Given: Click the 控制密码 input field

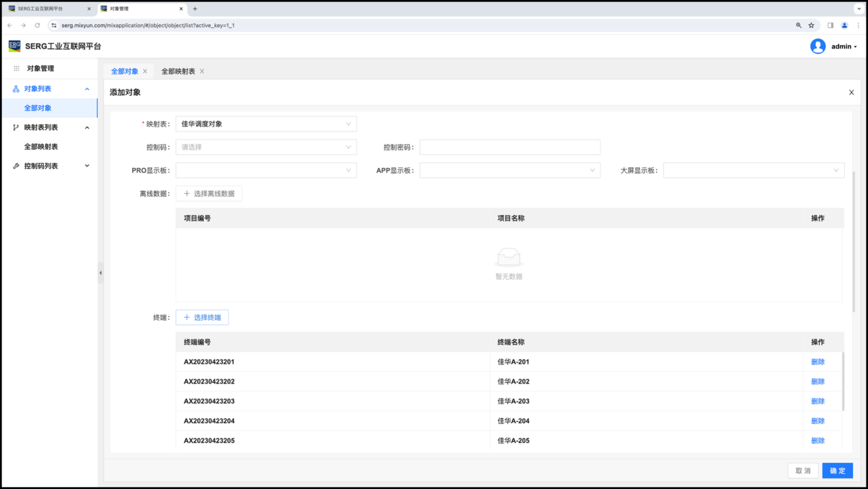Looking at the screenshot, I should 509,147.
